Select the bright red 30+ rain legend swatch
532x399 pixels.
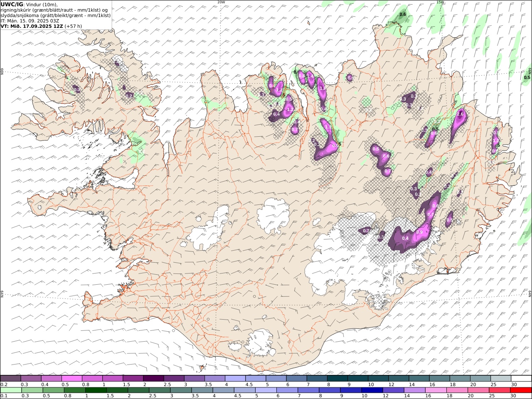click(520, 390)
